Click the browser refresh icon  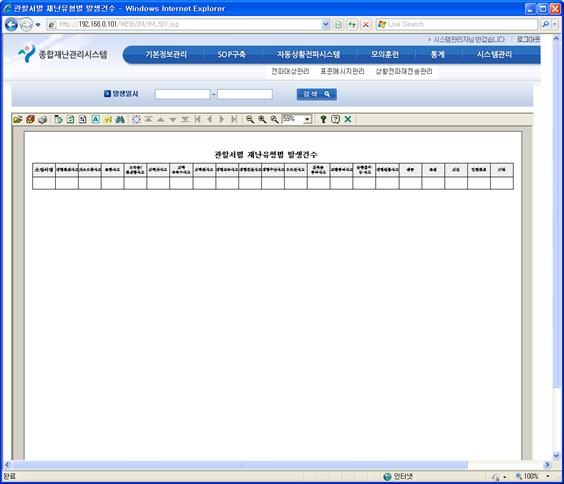click(x=352, y=24)
